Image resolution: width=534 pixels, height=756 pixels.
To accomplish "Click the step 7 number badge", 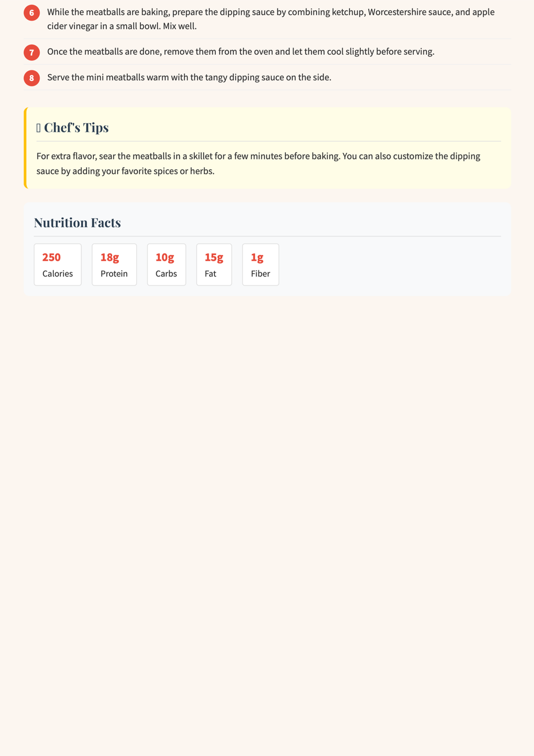I will pos(32,52).
